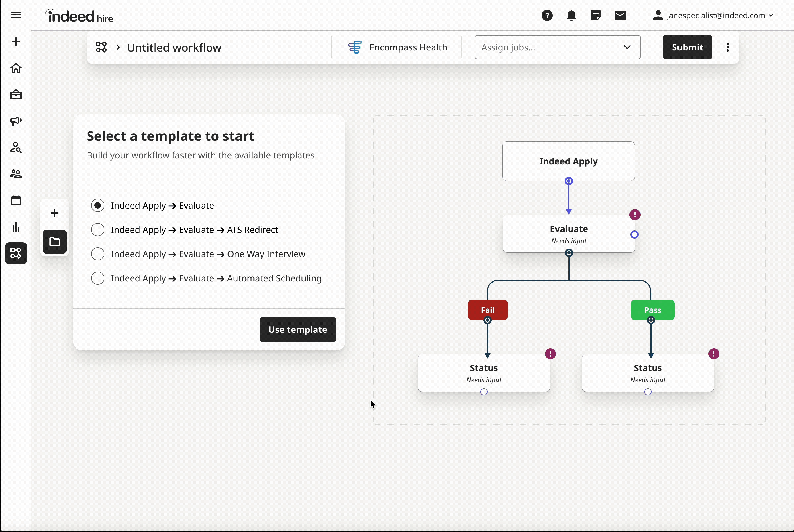Select the Status node under Fail

484,373
